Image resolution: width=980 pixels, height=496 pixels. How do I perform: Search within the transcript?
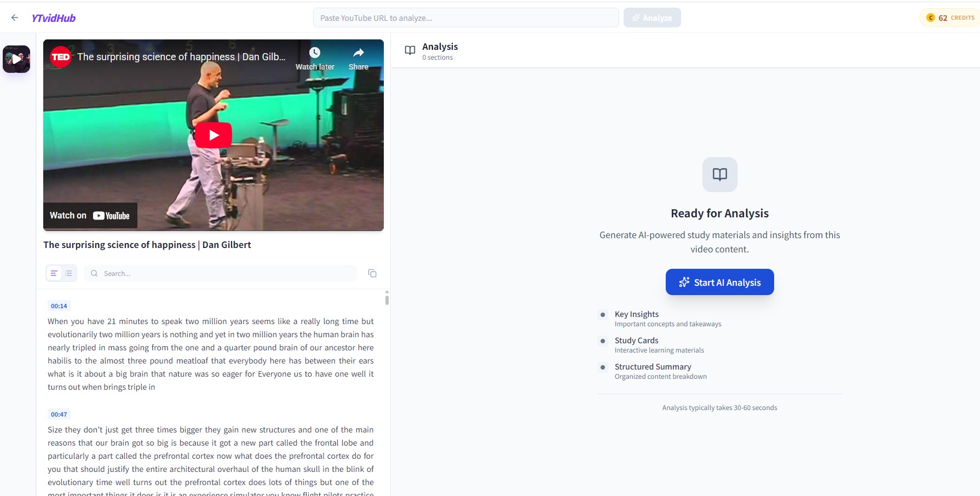(x=220, y=273)
